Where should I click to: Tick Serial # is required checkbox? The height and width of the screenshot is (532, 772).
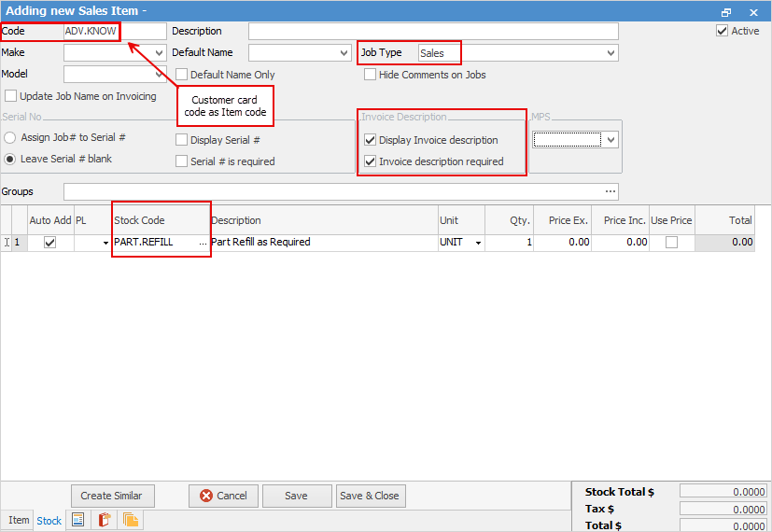pyautogui.click(x=182, y=161)
